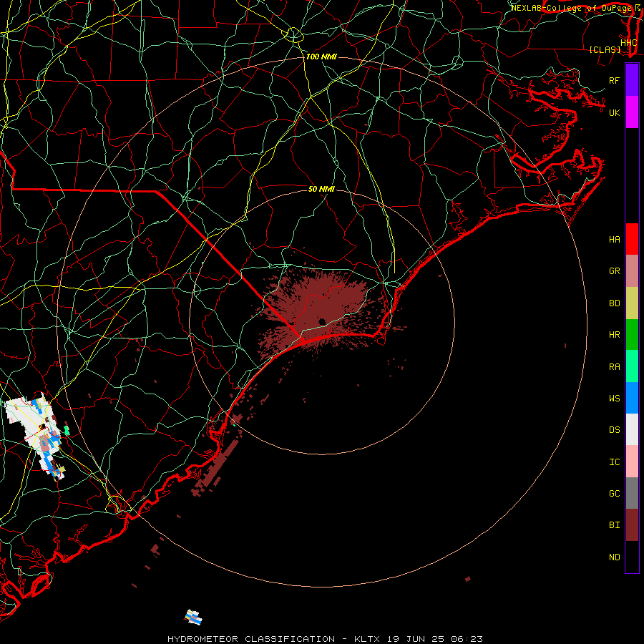644x644 pixels.
Task: Click the DS legend label
Action: 614,430
